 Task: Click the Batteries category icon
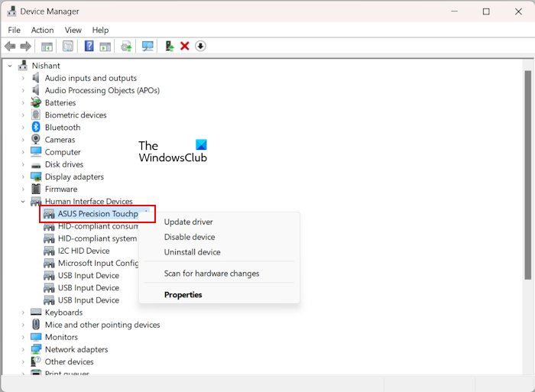(36, 102)
